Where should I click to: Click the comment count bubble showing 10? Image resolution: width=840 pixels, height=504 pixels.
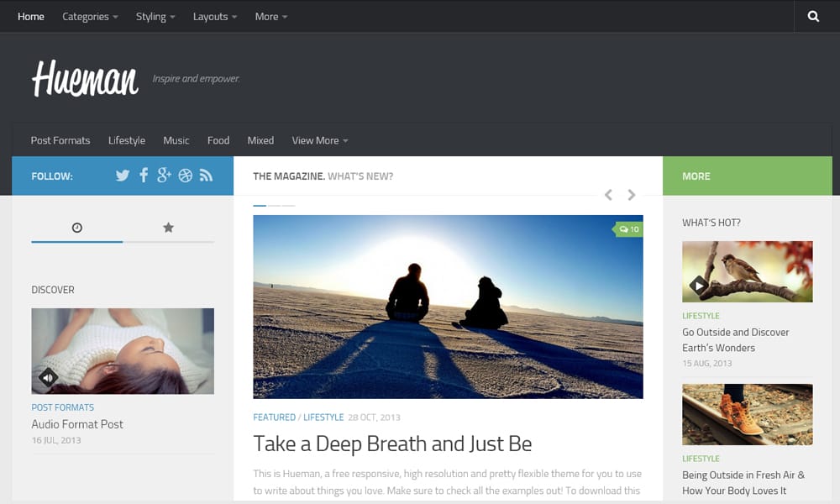(x=628, y=229)
